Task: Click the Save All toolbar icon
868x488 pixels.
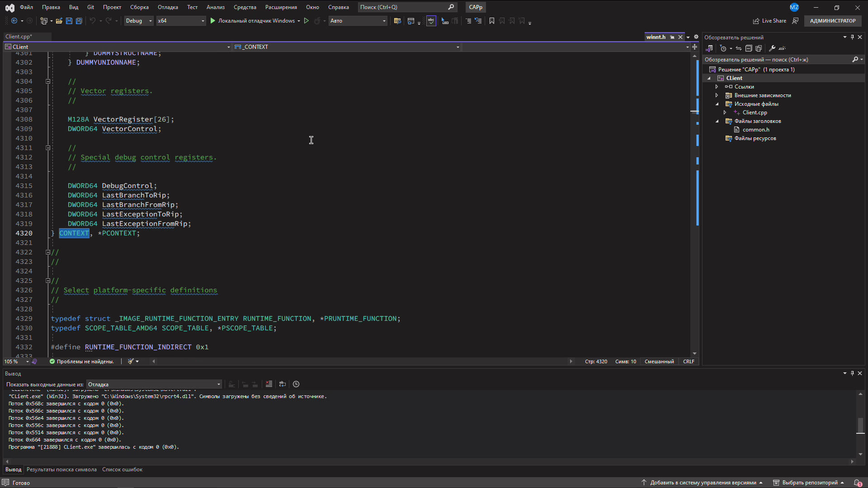Action: tap(79, 21)
